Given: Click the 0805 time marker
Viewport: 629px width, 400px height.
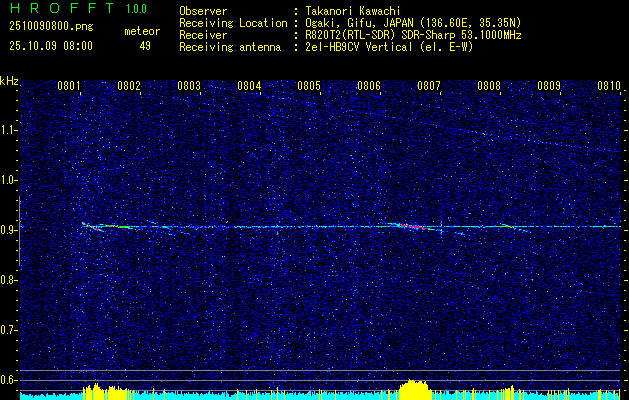Looking at the screenshot, I should tap(309, 86).
